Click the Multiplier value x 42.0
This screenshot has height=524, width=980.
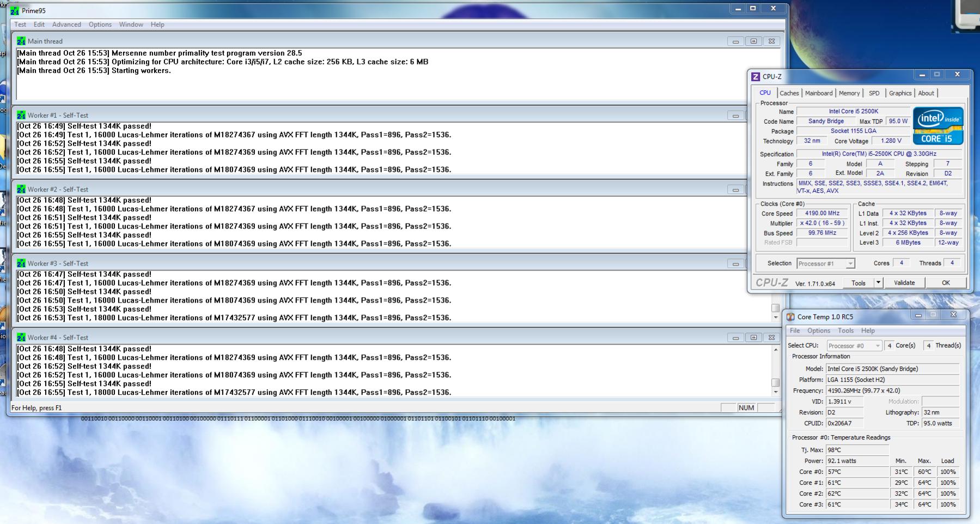(x=822, y=223)
